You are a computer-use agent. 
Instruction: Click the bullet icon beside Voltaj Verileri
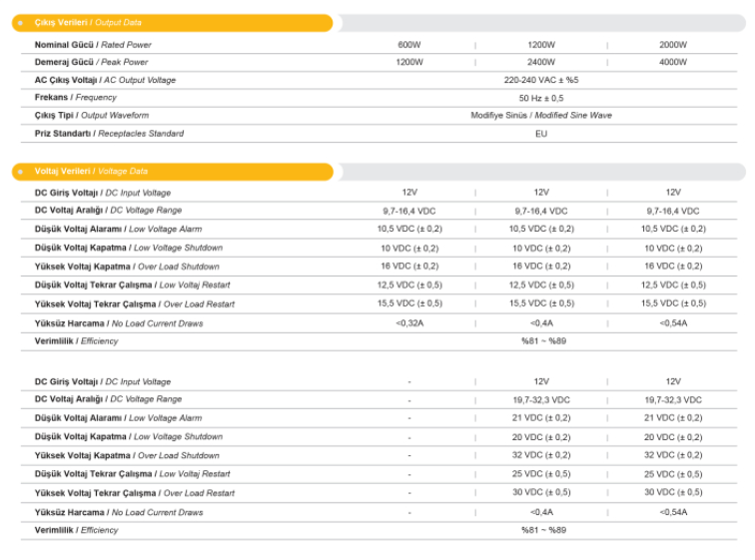[x=21, y=172]
